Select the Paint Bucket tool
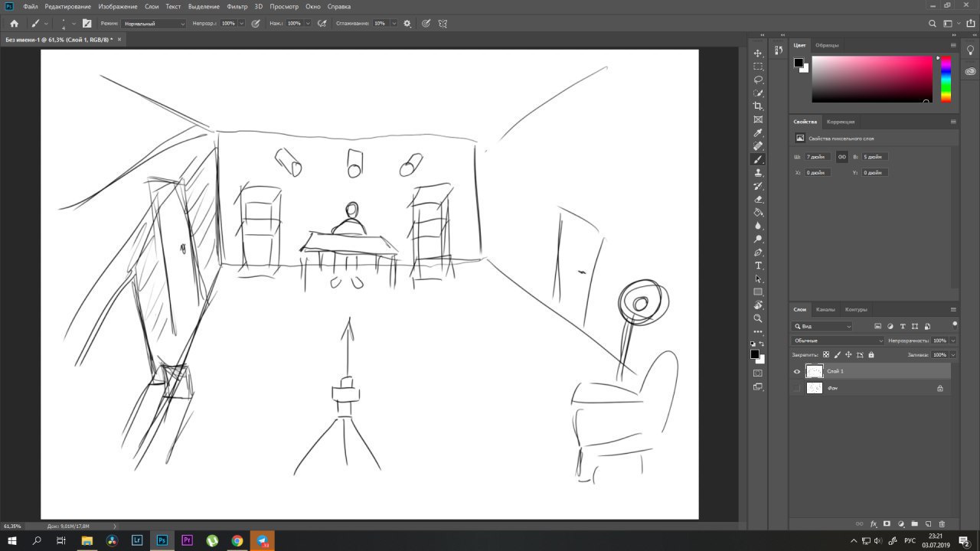 point(758,213)
